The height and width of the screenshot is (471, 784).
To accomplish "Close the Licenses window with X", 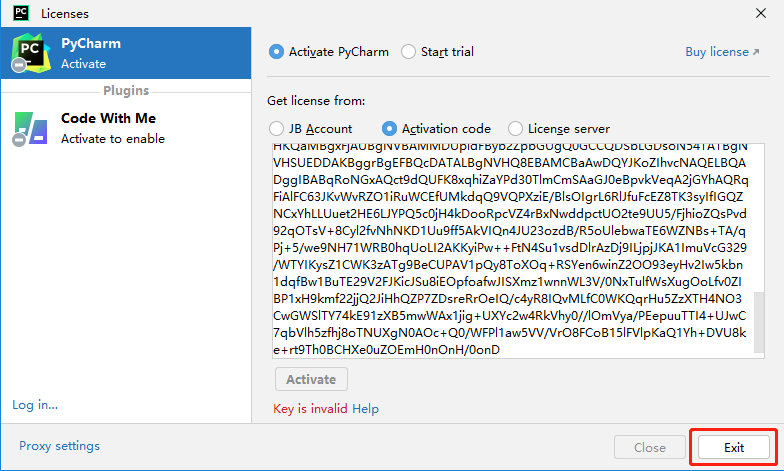I will pos(762,13).
